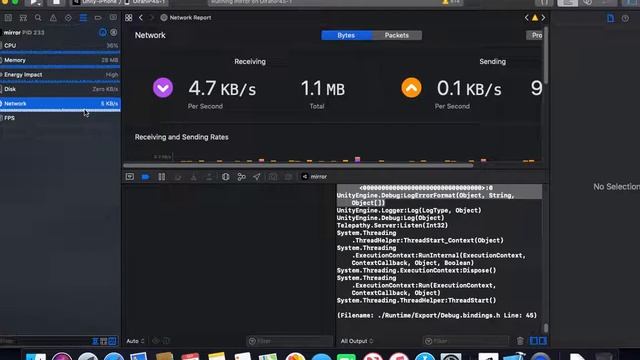Open the scheme and device selector
This screenshot has height=360, width=640.
click(119, 2)
